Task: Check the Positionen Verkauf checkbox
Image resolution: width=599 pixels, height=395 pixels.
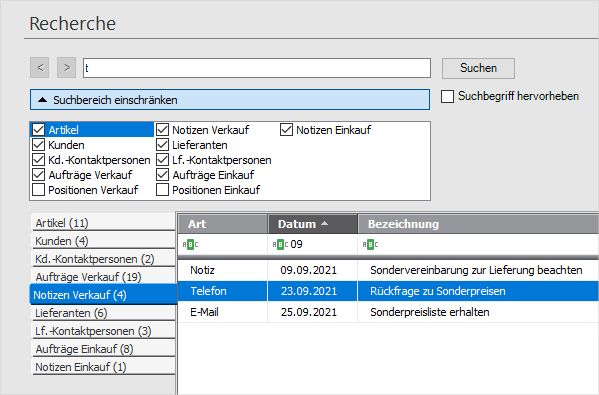Action: (x=39, y=189)
